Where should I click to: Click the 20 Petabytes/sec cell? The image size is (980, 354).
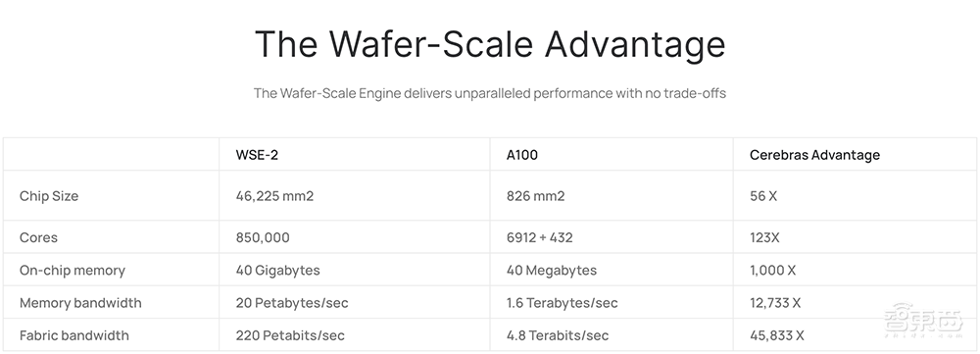click(292, 303)
